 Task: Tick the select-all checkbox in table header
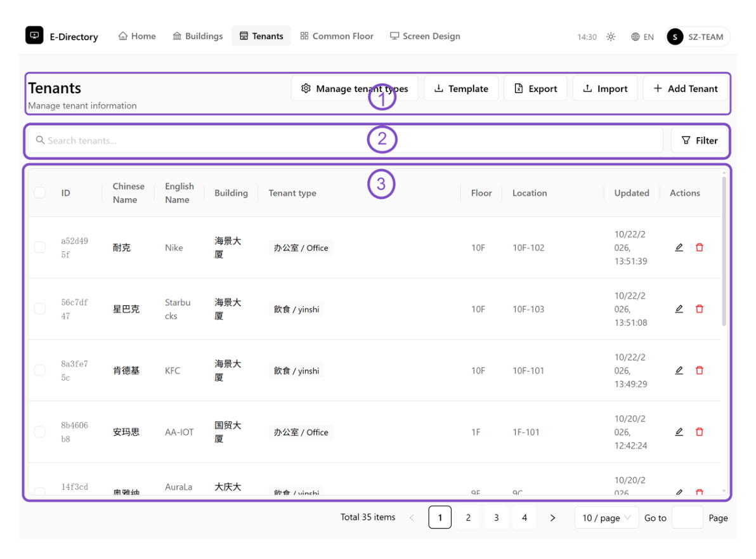pyautogui.click(x=40, y=192)
